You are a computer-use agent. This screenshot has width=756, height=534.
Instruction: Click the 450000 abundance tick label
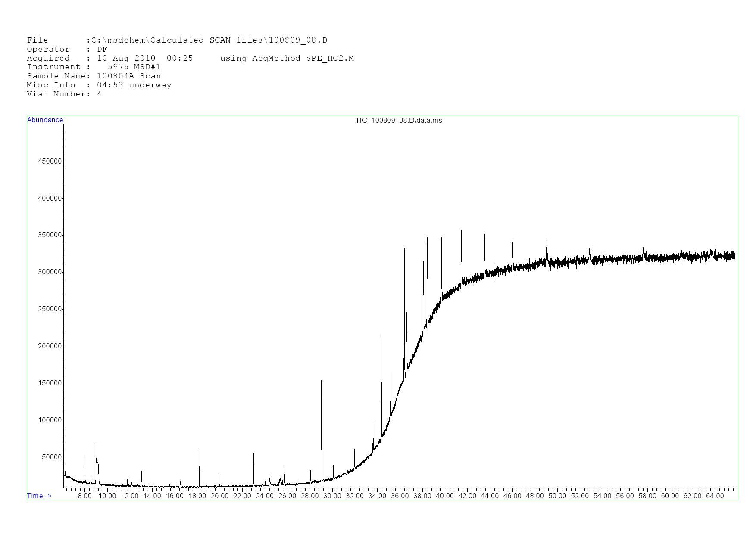[x=50, y=161]
